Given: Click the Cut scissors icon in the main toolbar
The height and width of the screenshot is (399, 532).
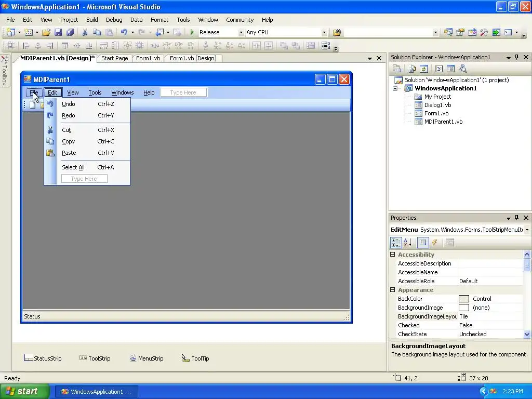Looking at the screenshot, I should point(85,32).
